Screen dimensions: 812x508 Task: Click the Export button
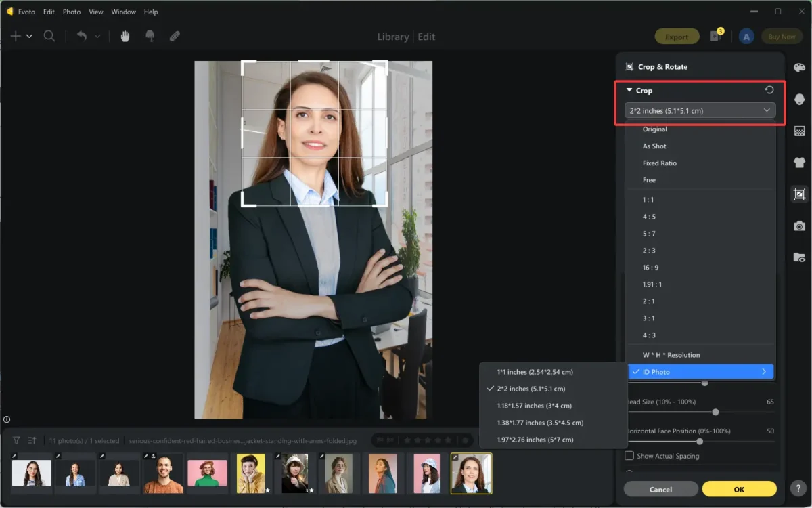pos(677,36)
